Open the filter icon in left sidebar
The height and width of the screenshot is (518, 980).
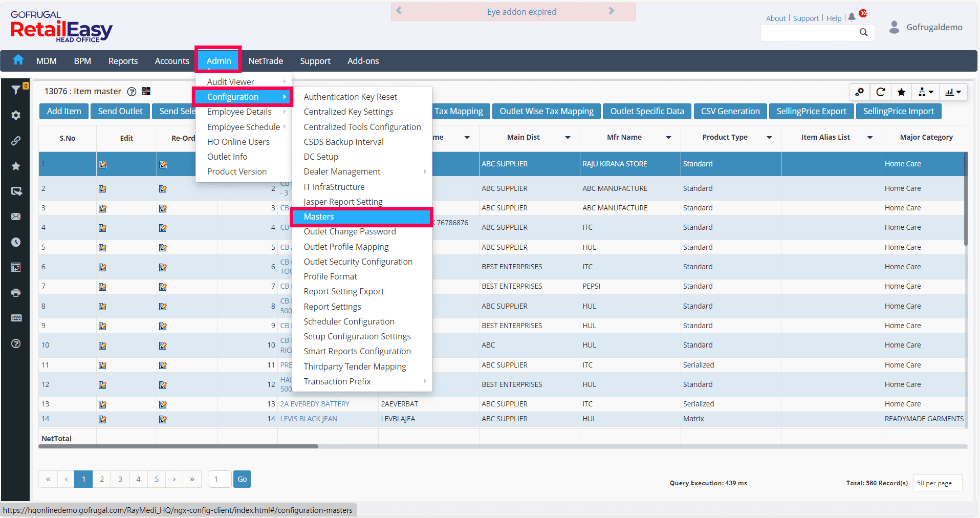16,90
